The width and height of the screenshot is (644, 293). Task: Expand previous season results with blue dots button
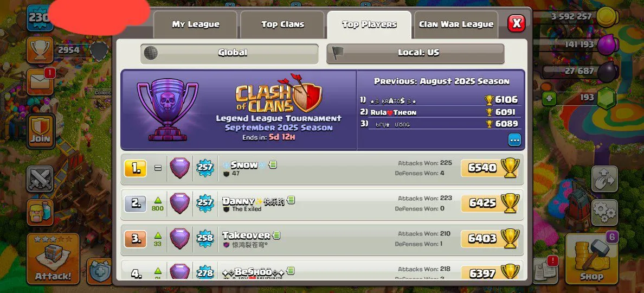[514, 140]
